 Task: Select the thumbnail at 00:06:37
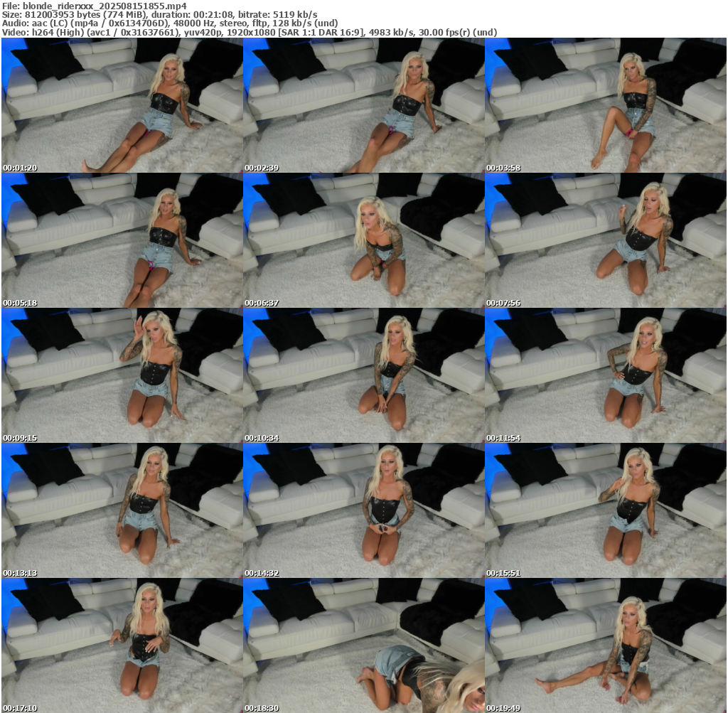point(363,240)
